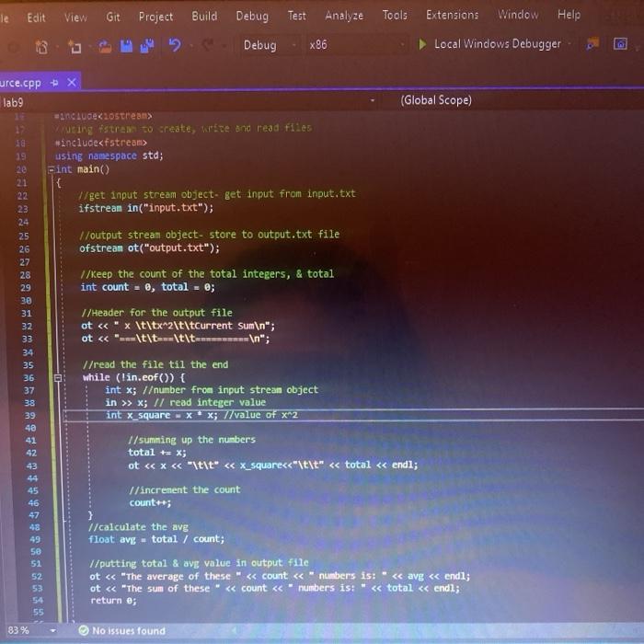
Task: Open the 83 % zoom level dropdown
Action: pyautogui.click(x=53, y=630)
